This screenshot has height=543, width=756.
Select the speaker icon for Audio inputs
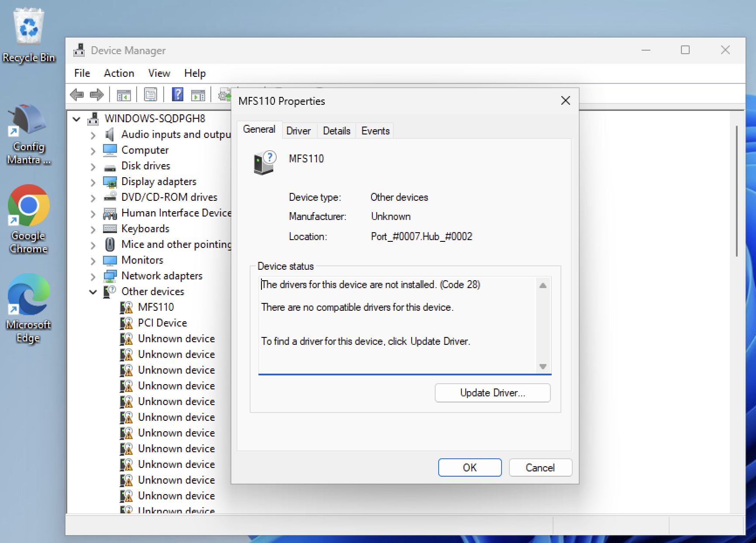pyautogui.click(x=110, y=134)
